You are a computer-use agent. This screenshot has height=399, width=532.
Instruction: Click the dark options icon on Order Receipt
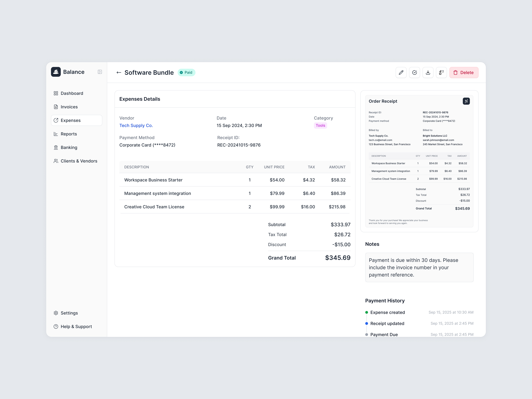pos(466,101)
